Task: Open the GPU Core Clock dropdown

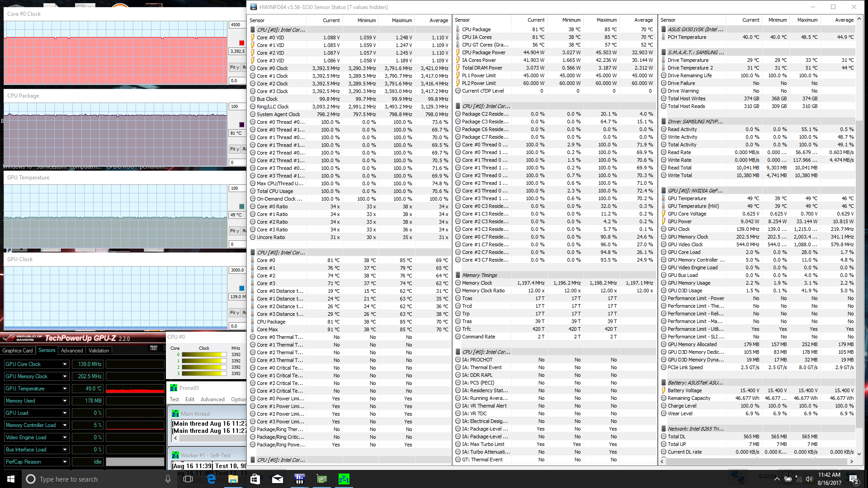Action: tap(65, 364)
